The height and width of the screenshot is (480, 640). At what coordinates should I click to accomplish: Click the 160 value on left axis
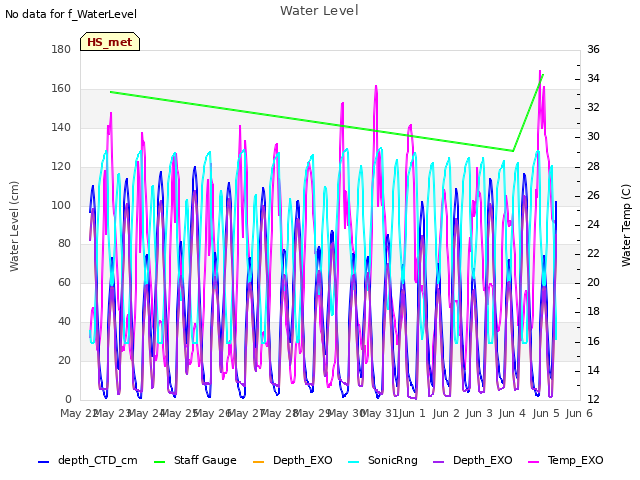coord(61,89)
